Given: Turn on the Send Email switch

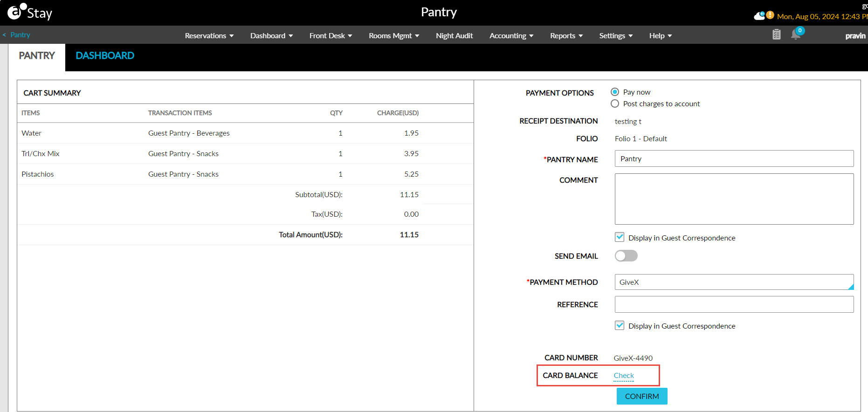Looking at the screenshot, I should [626, 256].
